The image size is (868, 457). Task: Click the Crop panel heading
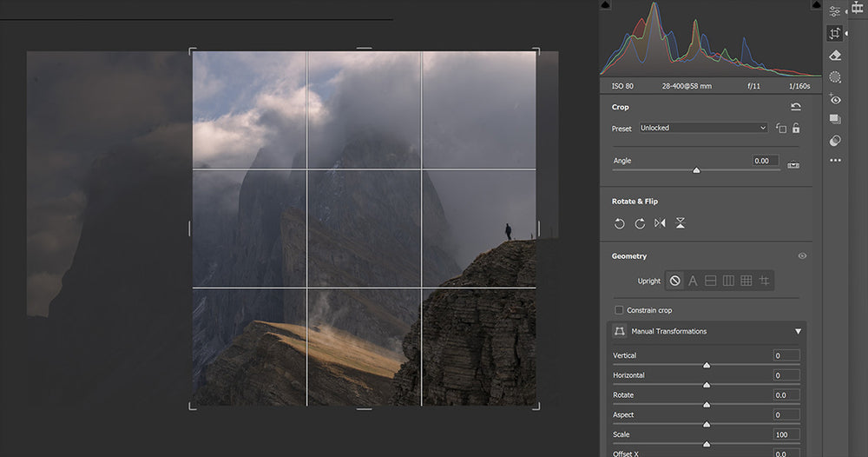click(x=620, y=107)
